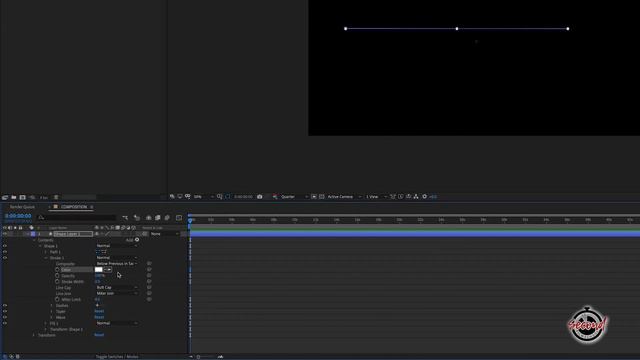Collapse Stroke 1 twirl arrow
The width and height of the screenshot is (640, 360).
tap(46, 258)
